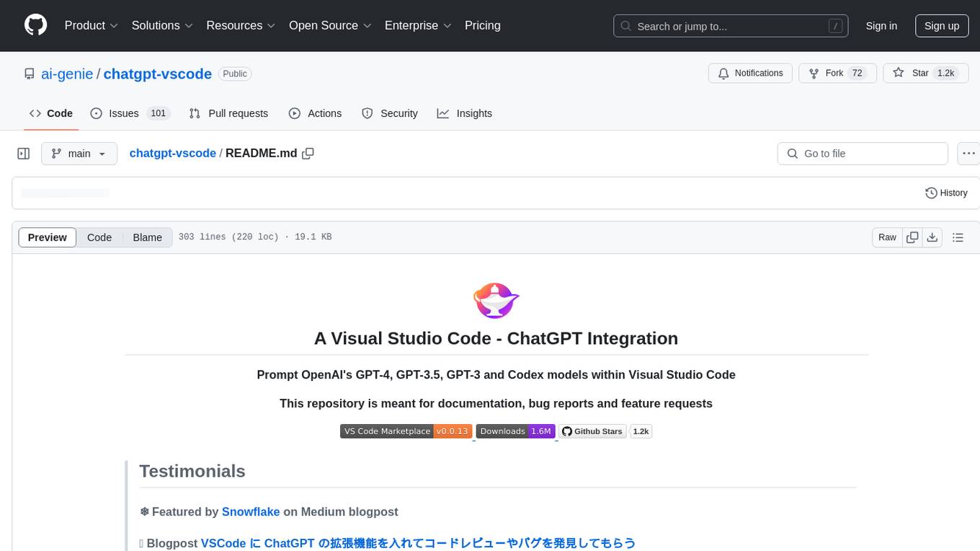Click the Public visibility label
The height and width of the screenshot is (551, 980).
pos(235,74)
